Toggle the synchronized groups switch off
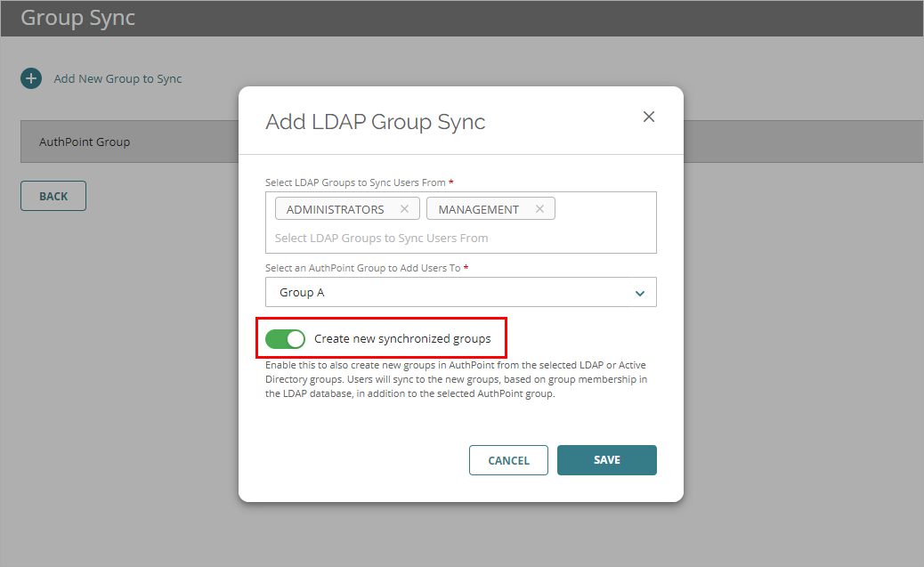 tap(285, 338)
